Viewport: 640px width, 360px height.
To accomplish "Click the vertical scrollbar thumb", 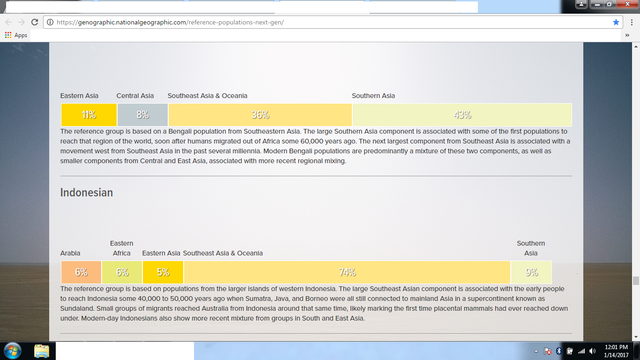I will point(636,280).
